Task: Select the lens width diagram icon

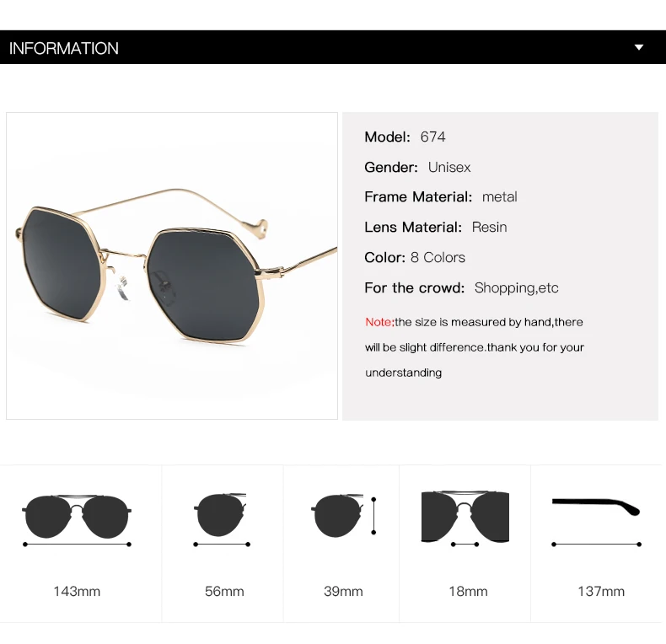Action: point(221,520)
